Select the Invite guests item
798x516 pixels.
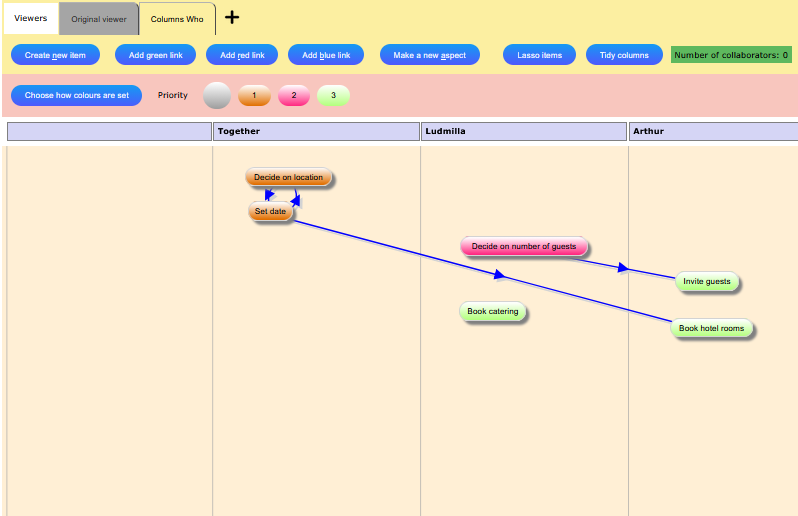tap(706, 281)
